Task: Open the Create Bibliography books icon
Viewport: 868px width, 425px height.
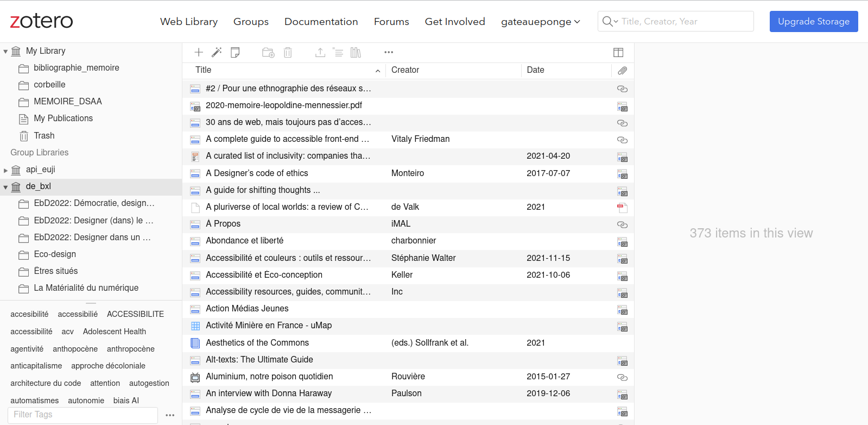Action: click(356, 52)
